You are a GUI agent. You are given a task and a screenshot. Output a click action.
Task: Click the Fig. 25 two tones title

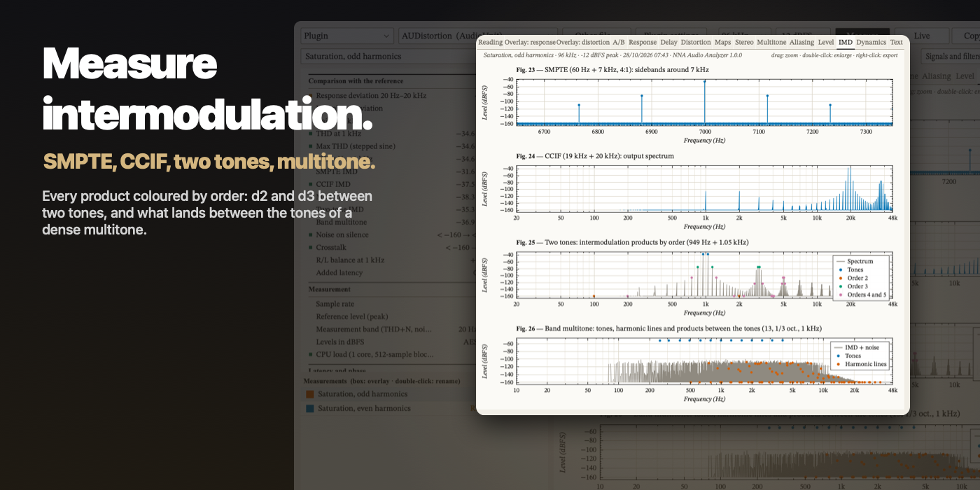pos(633,242)
